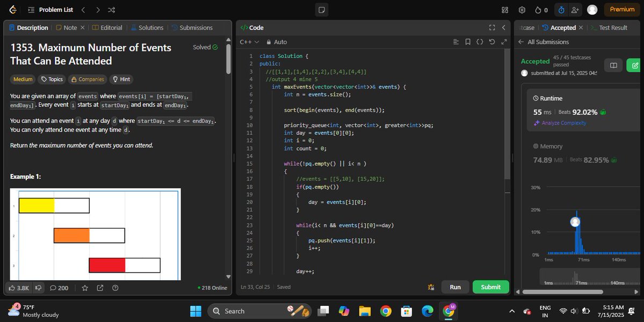The width and height of the screenshot is (644, 322).
Task: Close the Note tab
Action: click(x=83, y=27)
